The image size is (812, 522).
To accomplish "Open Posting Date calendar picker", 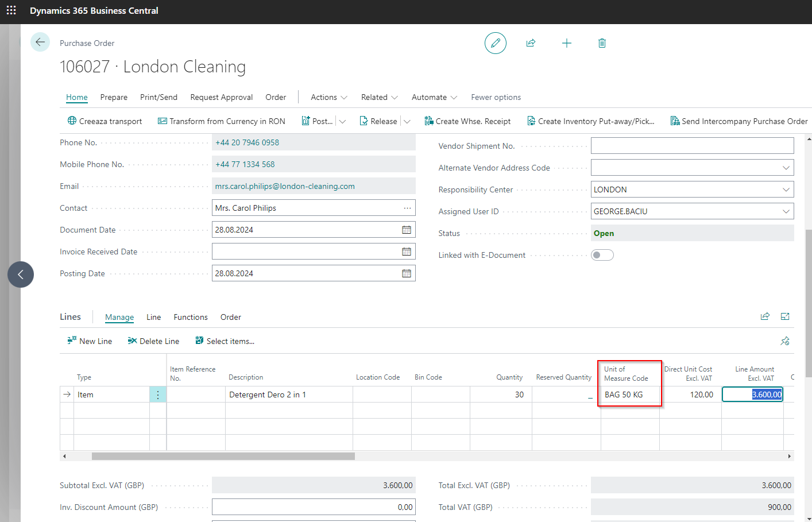I will pos(407,273).
